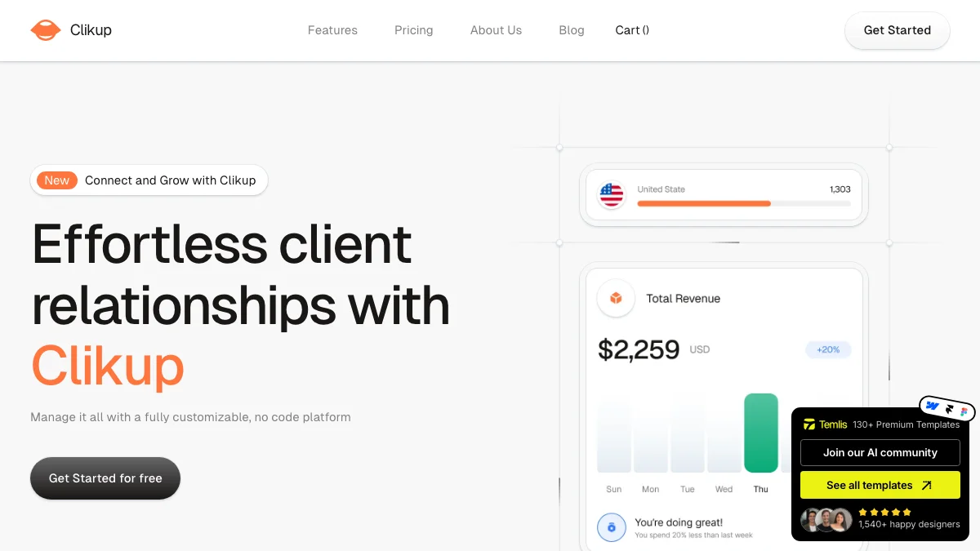The height and width of the screenshot is (551, 980).
Task: Click the arrow icon in See all templates
Action: (x=926, y=485)
